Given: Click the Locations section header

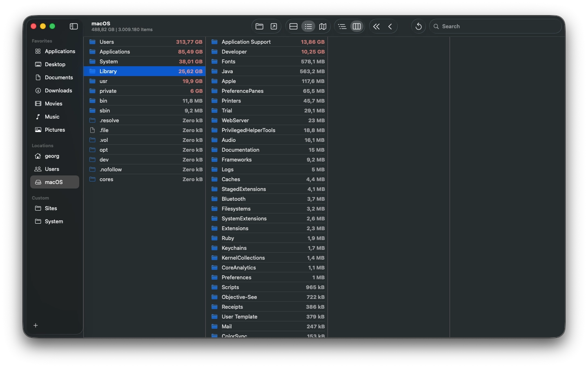Looking at the screenshot, I should coord(42,146).
